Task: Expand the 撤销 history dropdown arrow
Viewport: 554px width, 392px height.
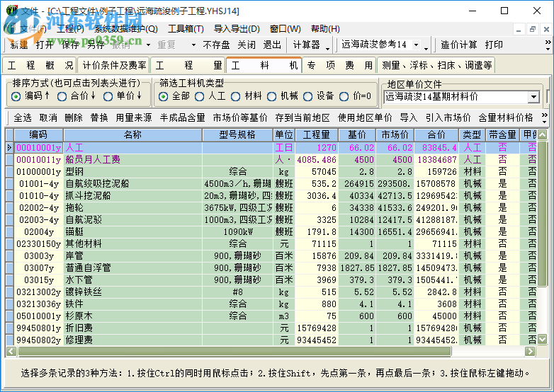Action: point(148,45)
